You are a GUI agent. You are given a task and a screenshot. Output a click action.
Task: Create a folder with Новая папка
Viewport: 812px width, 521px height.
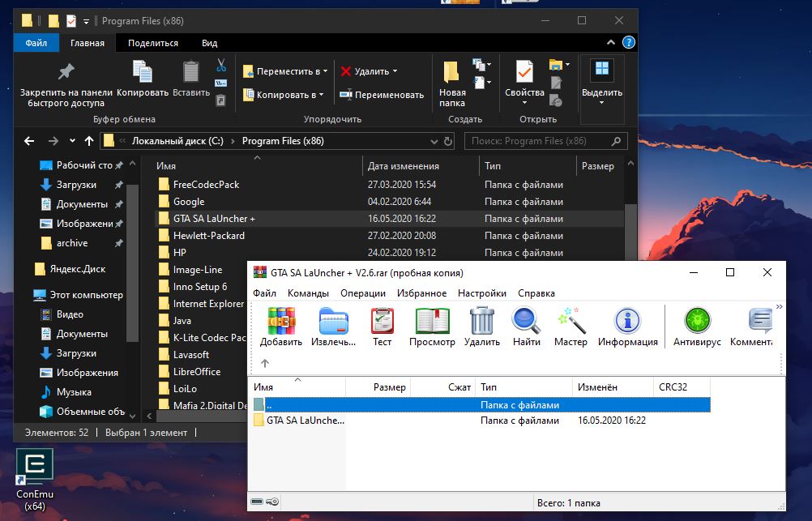tap(452, 84)
